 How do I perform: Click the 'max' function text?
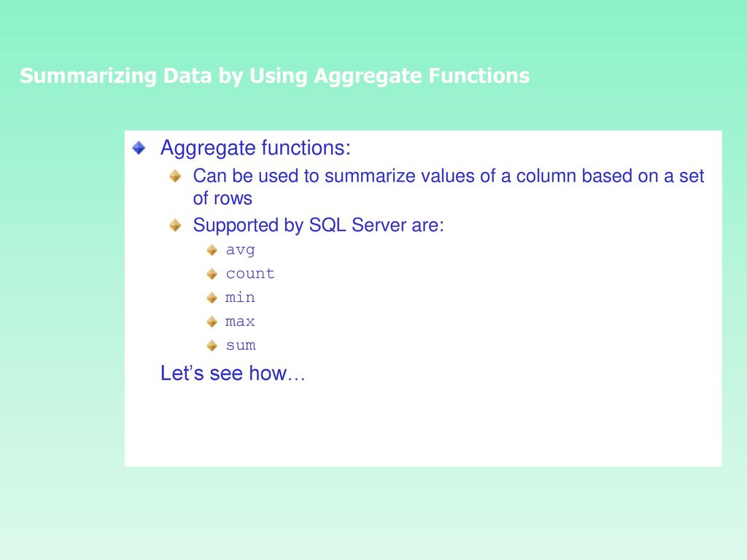[240, 322]
